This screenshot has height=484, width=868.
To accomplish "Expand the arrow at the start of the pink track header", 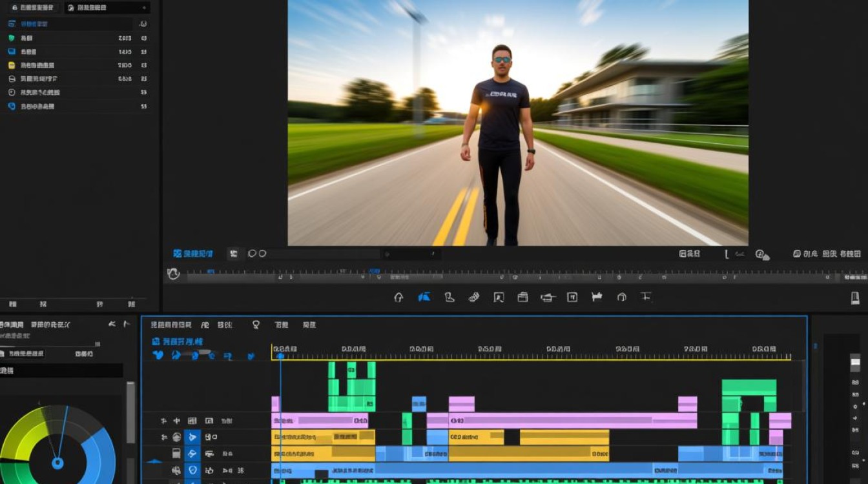I will [x=163, y=421].
